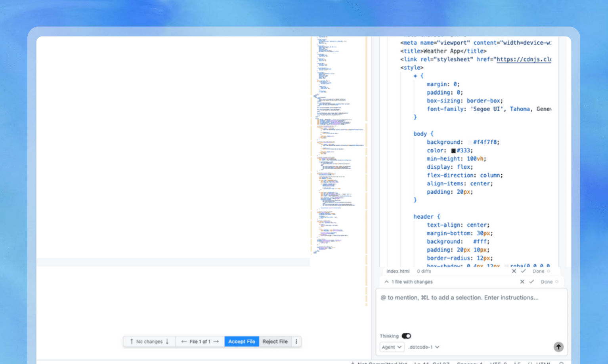Click the checkmark on the 1 file with changes bar
This screenshot has width=608, height=364.
click(532, 282)
